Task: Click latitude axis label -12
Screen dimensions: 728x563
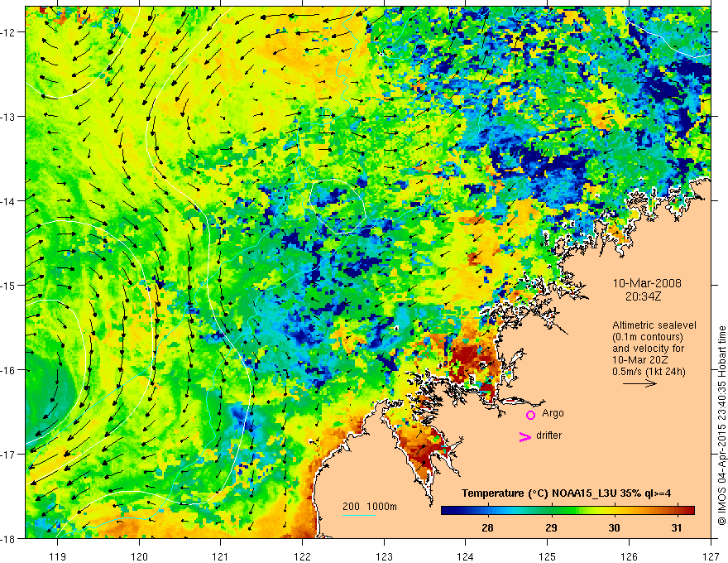Action: click(x=8, y=32)
